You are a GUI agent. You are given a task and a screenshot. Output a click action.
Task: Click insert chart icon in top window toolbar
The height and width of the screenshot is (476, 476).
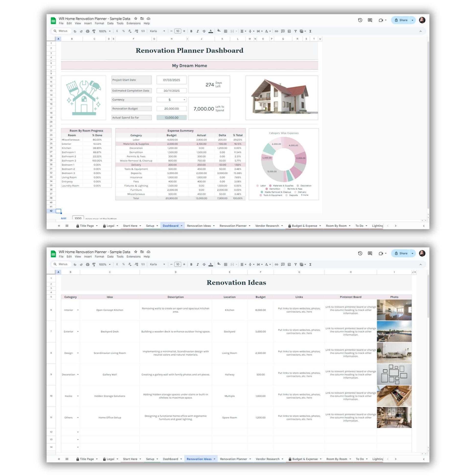pos(289,31)
